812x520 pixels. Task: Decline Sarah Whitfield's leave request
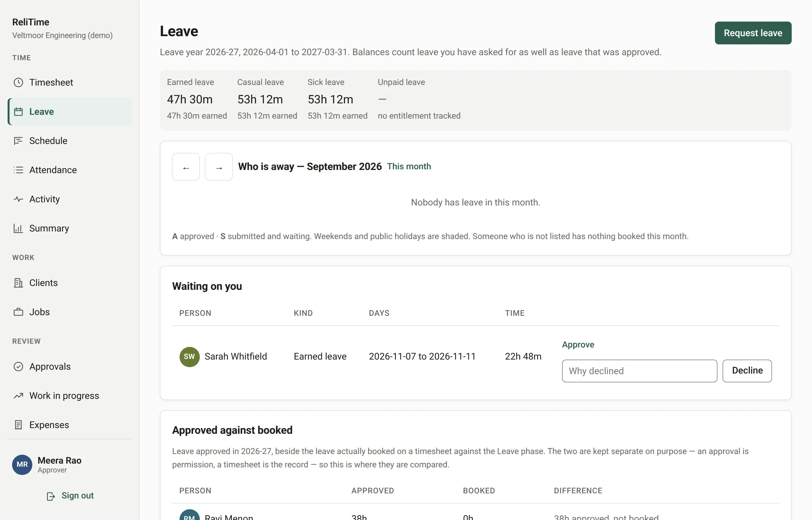747,371
